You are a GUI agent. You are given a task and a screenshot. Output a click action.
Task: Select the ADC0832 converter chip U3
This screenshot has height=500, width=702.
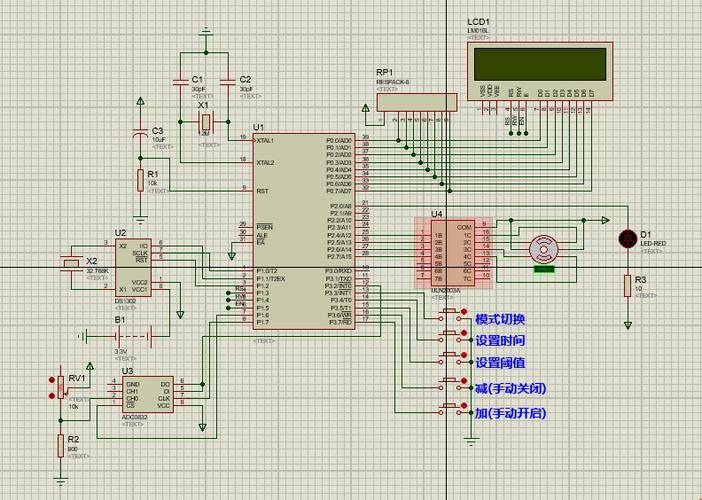click(147, 394)
